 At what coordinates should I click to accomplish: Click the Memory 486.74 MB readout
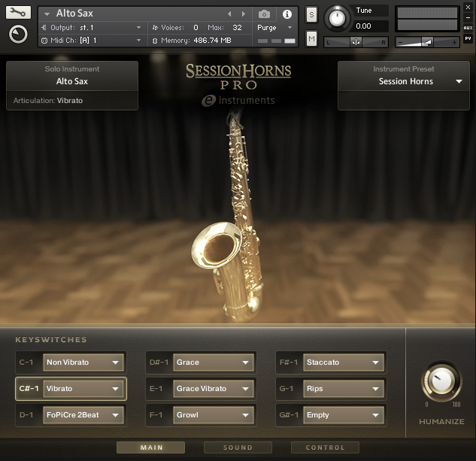pyautogui.click(x=212, y=41)
